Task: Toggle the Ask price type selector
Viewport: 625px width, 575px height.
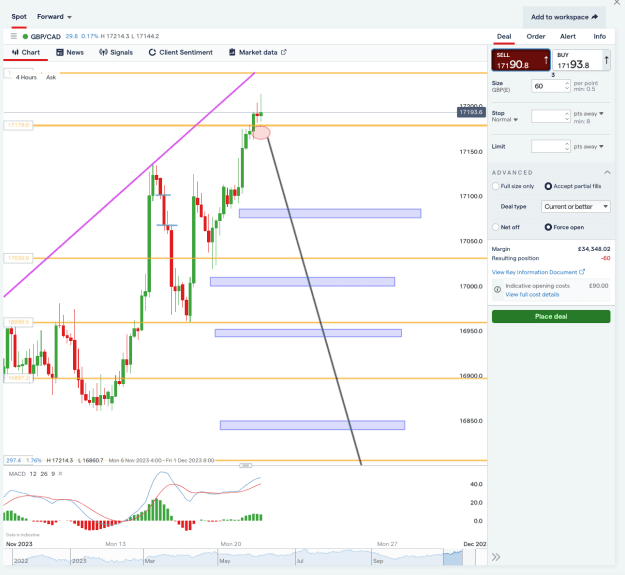Action: [51, 77]
